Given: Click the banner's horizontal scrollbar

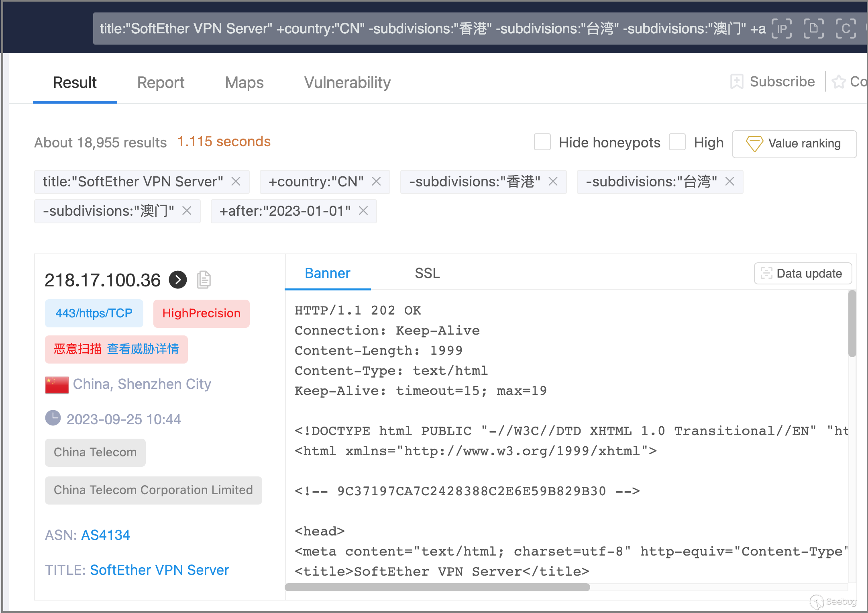Looking at the screenshot, I should 437,587.
